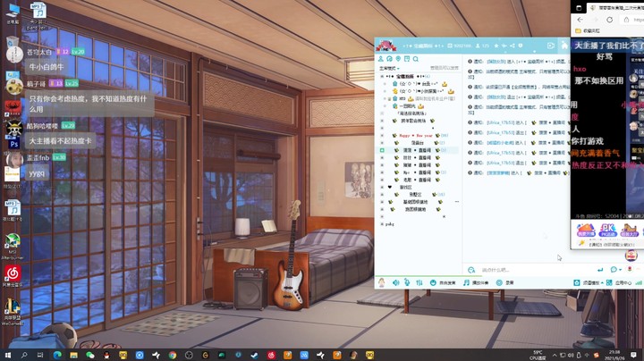Click the headset support icon in YY toolbar
The width and height of the screenshot is (644, 361).
tap(389, 59)
